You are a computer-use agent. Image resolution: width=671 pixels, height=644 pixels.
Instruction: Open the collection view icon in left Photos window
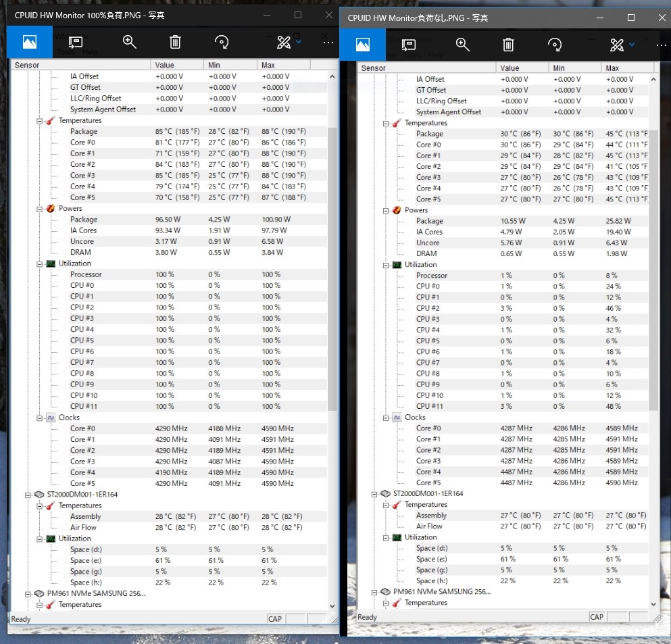[x=30, y=42]
